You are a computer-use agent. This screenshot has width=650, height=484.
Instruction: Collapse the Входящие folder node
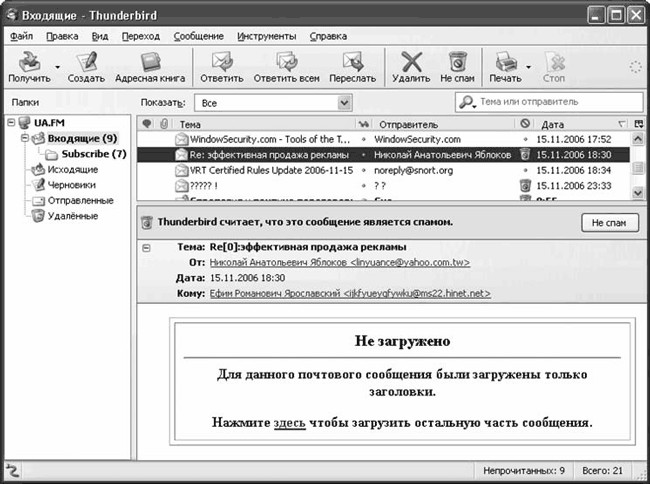[x=25, y=138]
